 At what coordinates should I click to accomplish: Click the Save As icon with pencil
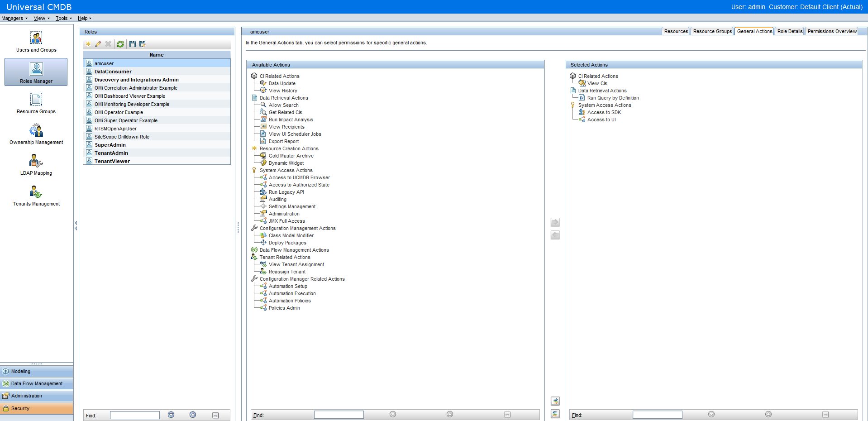tap(143, 44)
